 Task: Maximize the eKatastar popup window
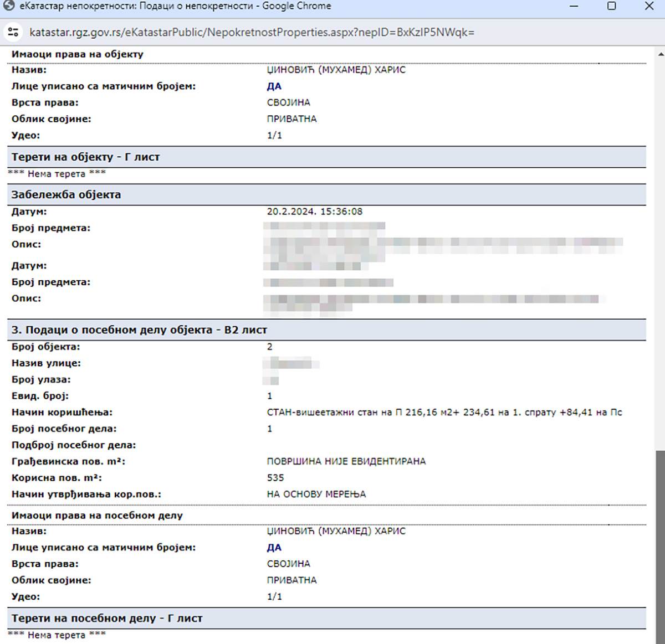click(x=611, y=6)
